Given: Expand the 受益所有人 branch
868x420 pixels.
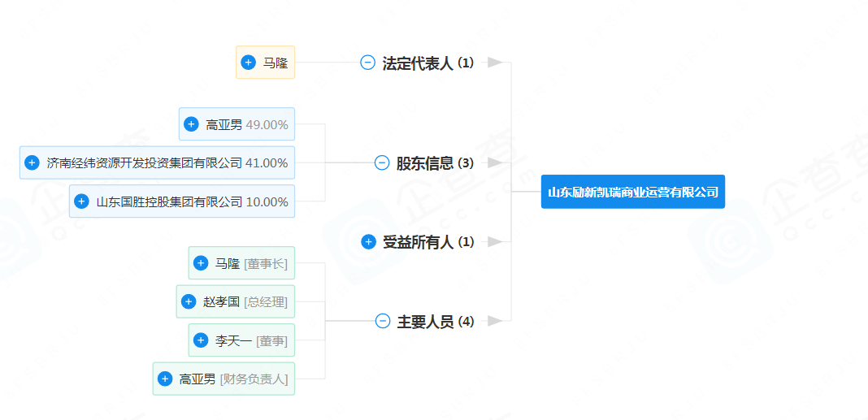Looking at the screenshot, I should coord(368,241).
